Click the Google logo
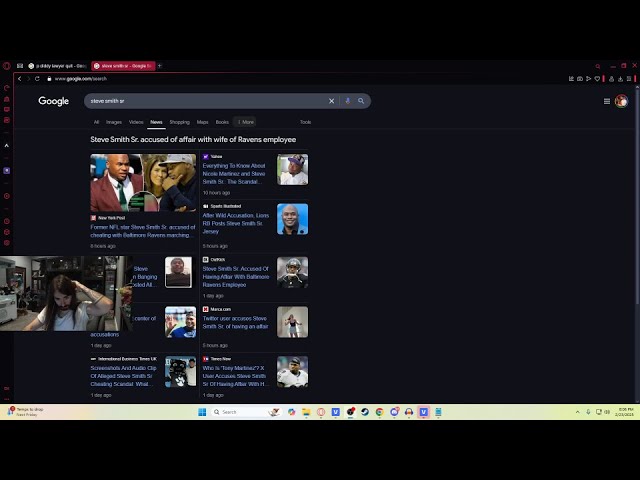640x480 pixels. point(53,101)
